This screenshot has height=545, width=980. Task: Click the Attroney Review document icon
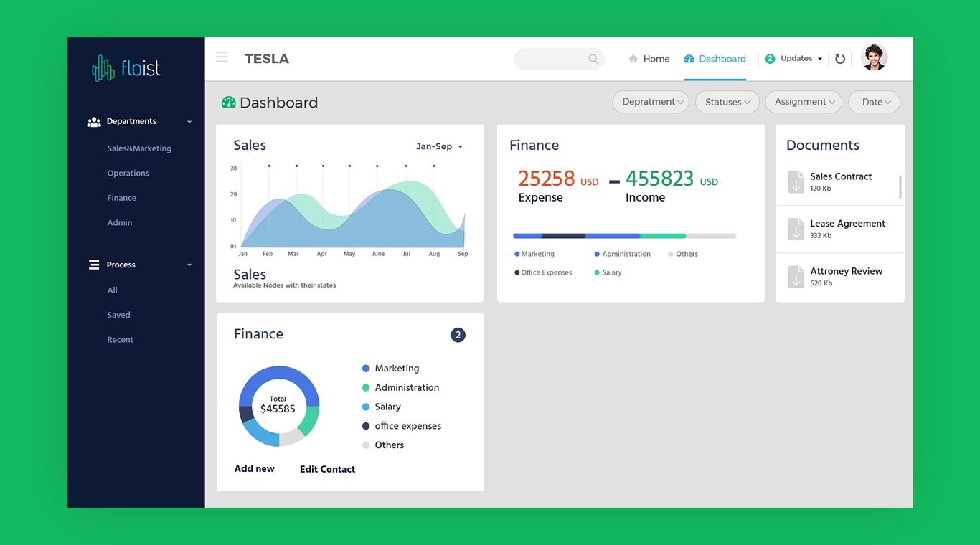[x=796, y=277]
